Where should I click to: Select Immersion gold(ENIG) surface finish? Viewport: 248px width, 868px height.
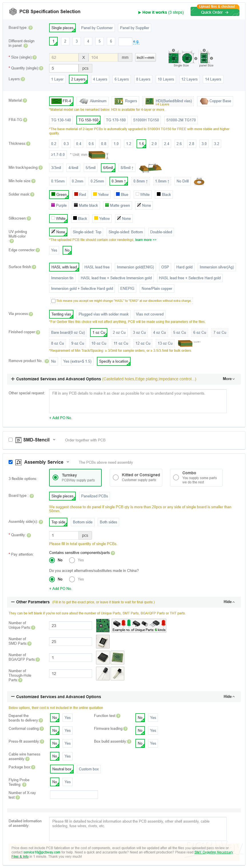[x=135, y=267]
